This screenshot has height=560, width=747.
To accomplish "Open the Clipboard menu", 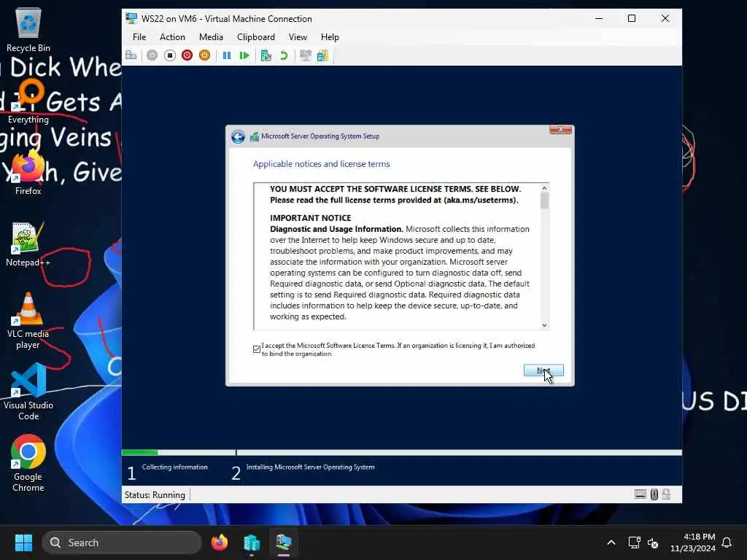I will [256, 37].
